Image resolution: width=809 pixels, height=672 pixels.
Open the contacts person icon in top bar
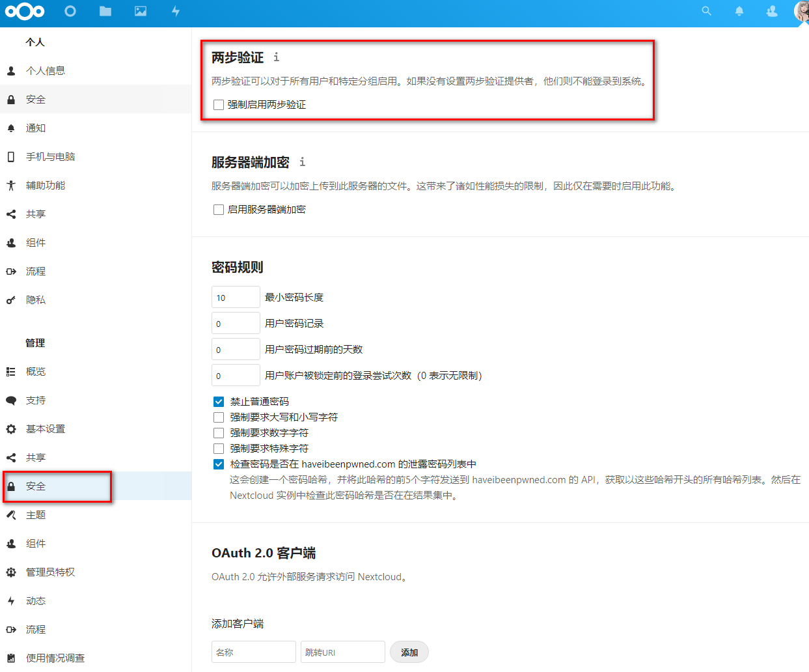(771, 11)
